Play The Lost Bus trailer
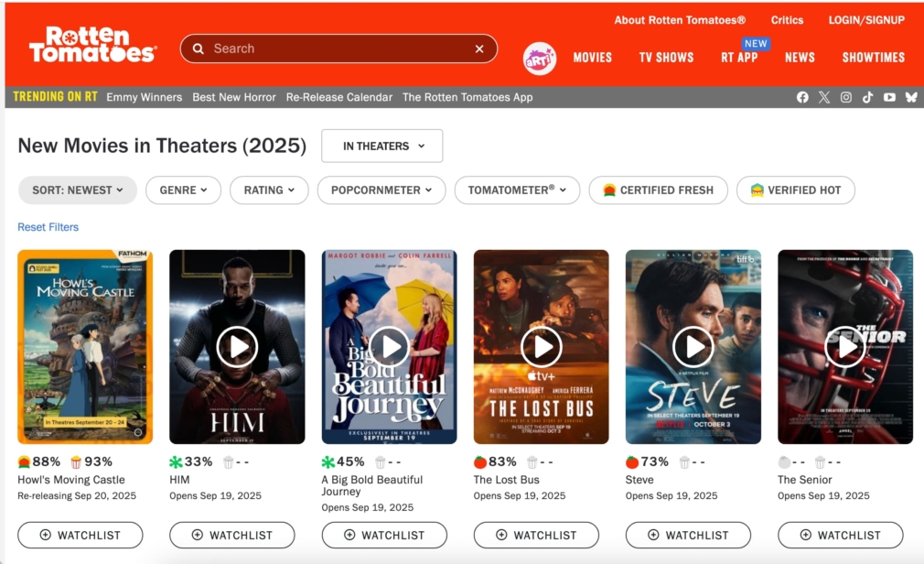The width and height of the screenshot is (924, 564). click(x=541, y=347)
